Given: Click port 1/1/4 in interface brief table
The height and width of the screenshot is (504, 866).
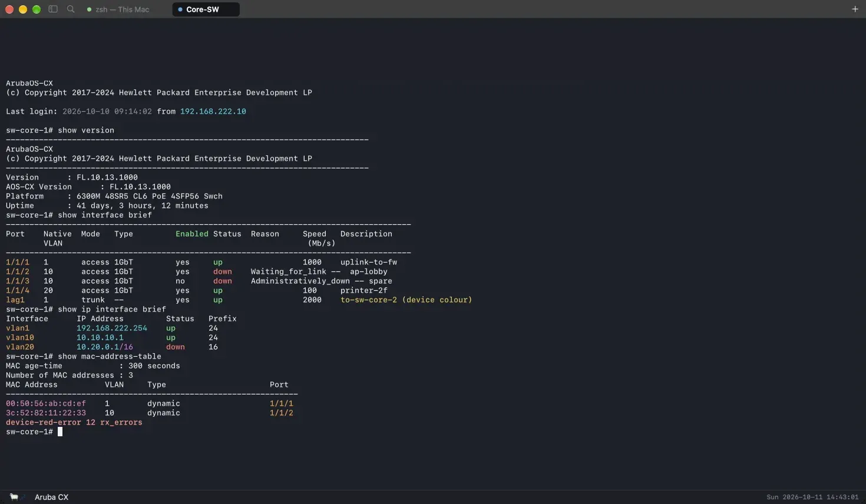Looking at the screenshot, I should (18, 290).
